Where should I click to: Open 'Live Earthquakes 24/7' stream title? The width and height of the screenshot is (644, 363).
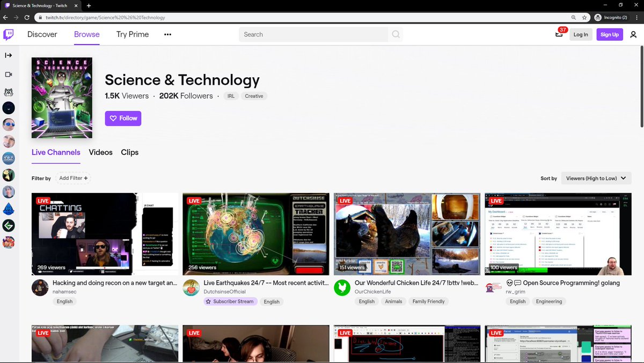(266, 283)
